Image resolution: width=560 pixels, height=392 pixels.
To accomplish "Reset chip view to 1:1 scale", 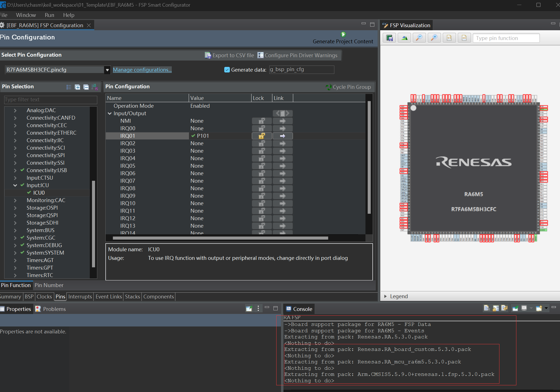I will [x=449, y=38].
